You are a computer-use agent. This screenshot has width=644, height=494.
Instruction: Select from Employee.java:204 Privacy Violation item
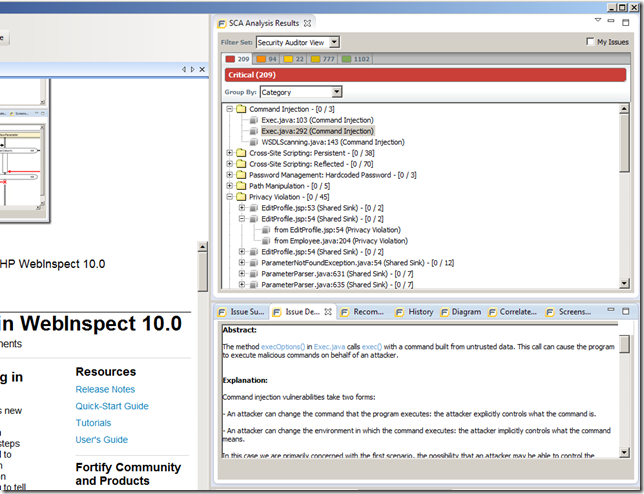click(x=341, y=241)
